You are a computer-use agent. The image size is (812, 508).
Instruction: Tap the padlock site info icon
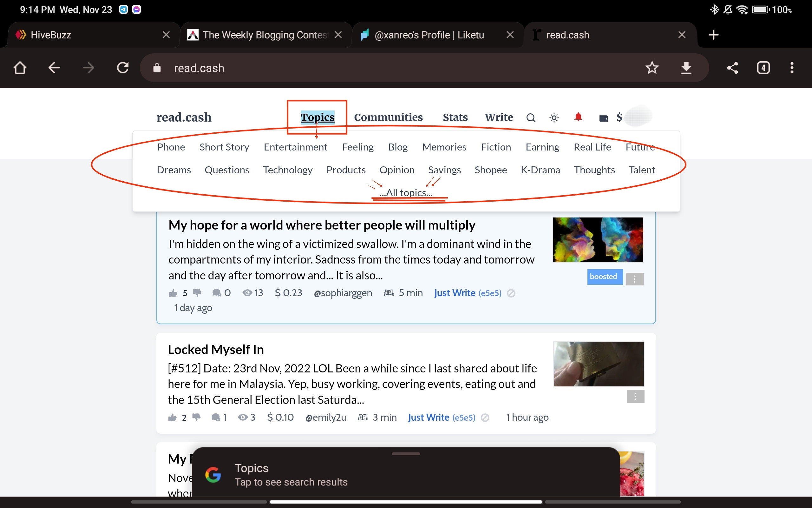(x=157, y=68)
